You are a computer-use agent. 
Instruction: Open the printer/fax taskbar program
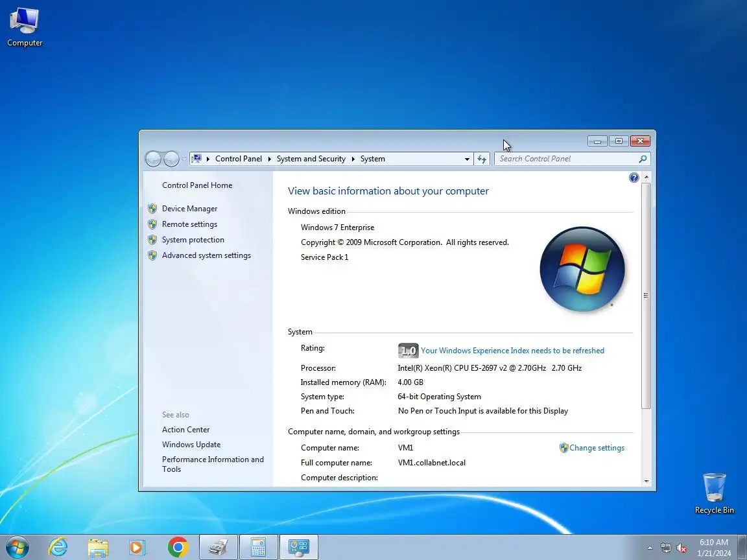(x=218, y=547)
